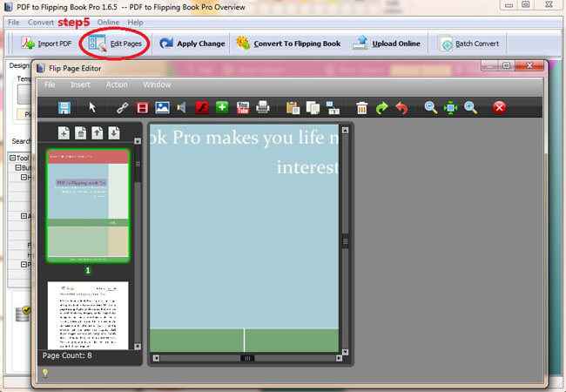Click the Apply Change button
The height and width of the screenshot is (392, 566).
(192, 44)
